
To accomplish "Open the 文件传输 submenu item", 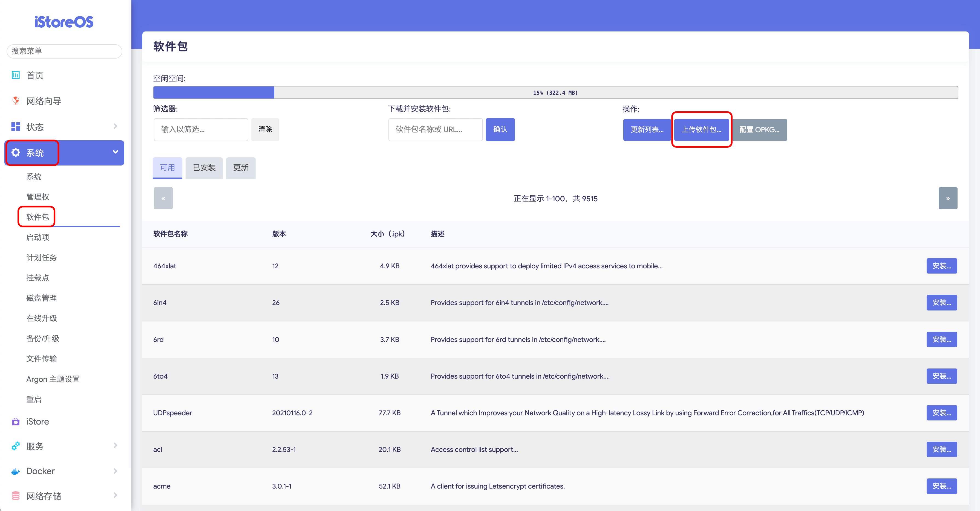I will click(x=41, y=359).
